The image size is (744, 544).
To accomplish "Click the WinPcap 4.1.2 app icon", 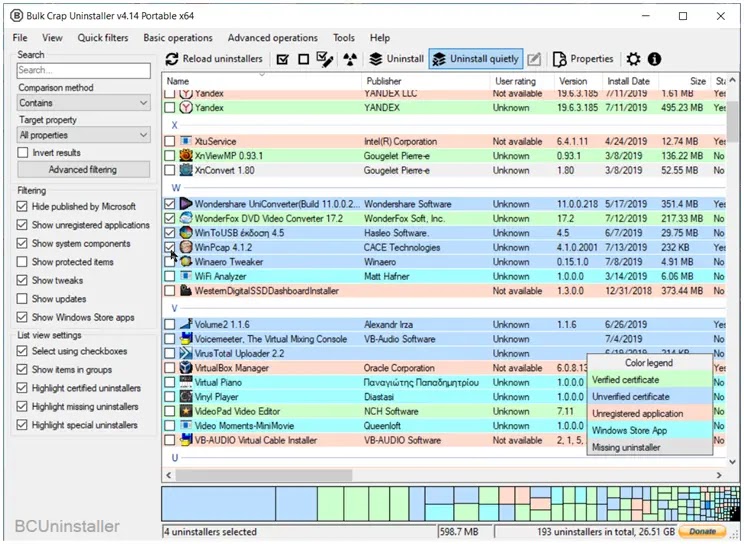I will [186, 247].
